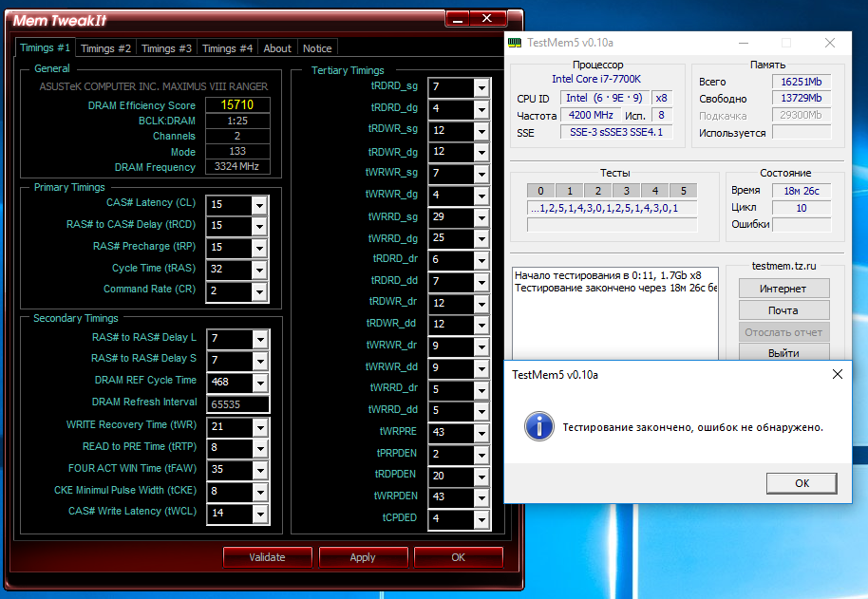Open the RAS# to RAS# Delay S dropdown
868x599 pixels.
click(x=260, y=361)
